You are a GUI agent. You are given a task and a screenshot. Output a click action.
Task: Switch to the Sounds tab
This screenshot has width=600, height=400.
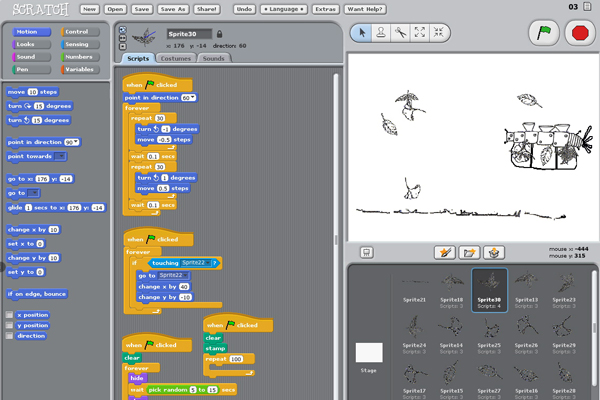pos(214,58)
